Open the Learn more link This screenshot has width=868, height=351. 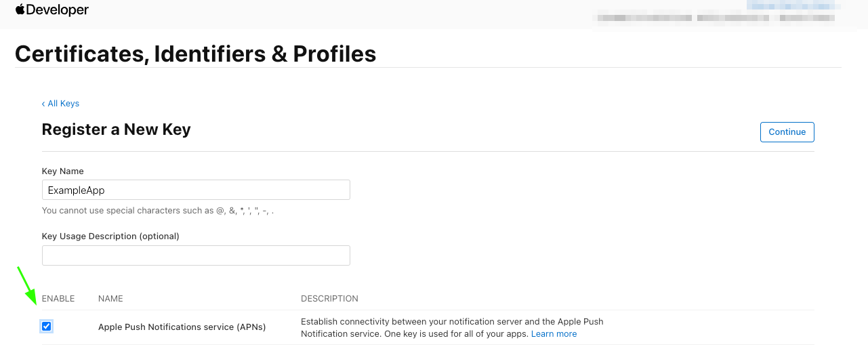click(554, 334)
